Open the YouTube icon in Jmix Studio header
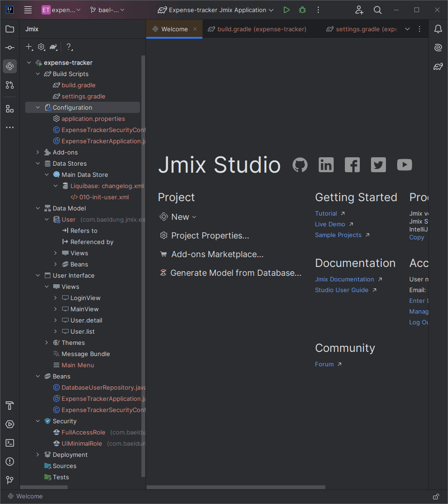Image resolution: width=448 pixels, height=504 pixels. (404, 165)
